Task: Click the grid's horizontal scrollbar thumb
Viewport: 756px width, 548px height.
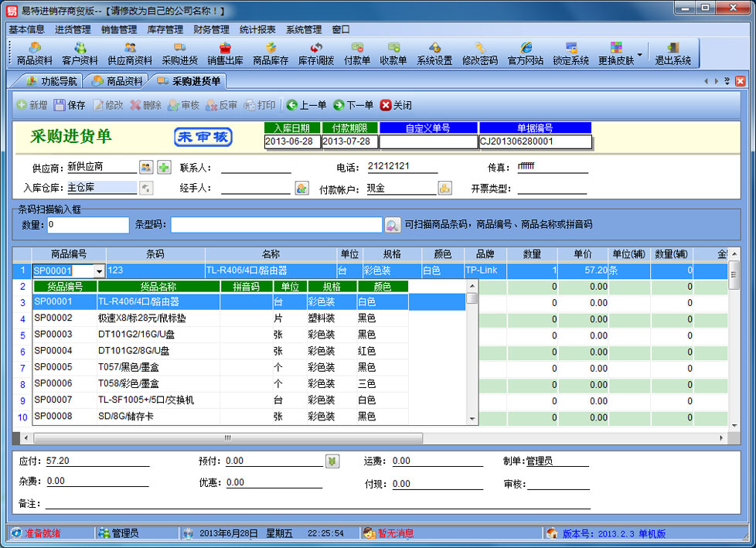Action: pos(227,437)
